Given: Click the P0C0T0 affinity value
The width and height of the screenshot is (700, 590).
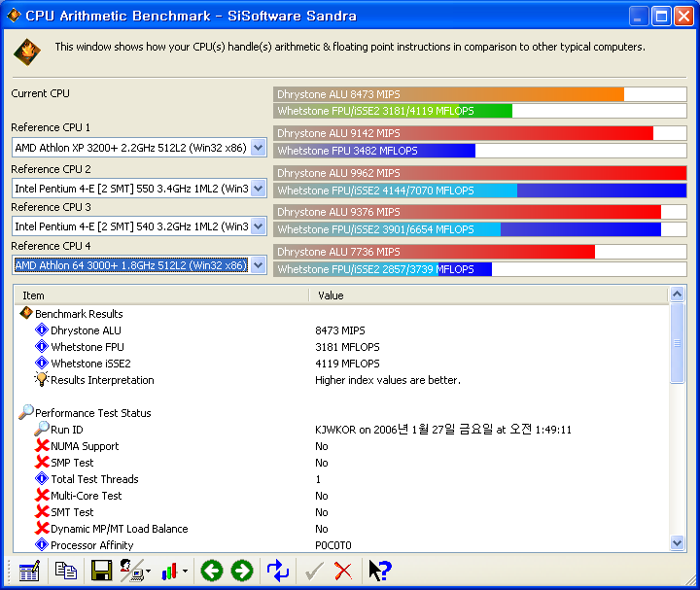Looking at the screenshot, I should [x=333, y=545].
